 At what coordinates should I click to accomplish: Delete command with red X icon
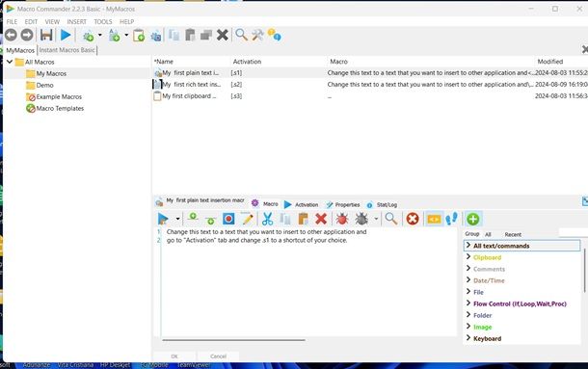(321, 219)
